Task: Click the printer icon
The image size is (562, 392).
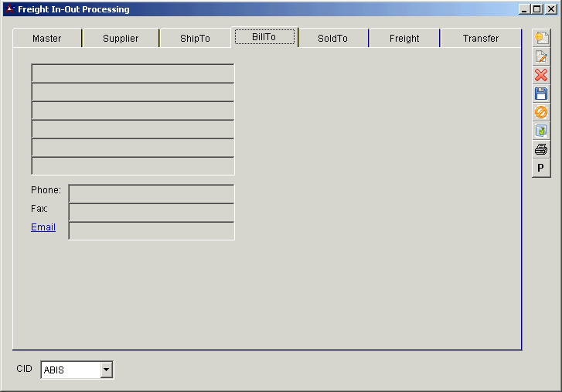Action: (541, 149)
